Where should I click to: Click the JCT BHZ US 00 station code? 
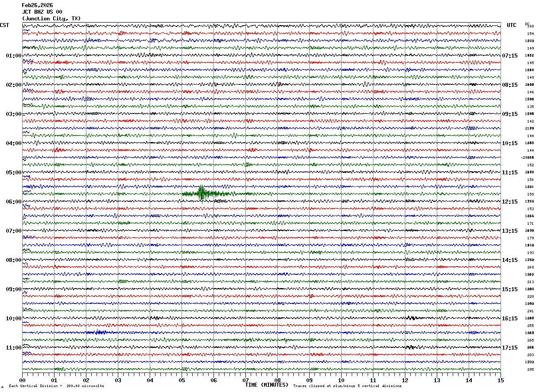[42, 12]
